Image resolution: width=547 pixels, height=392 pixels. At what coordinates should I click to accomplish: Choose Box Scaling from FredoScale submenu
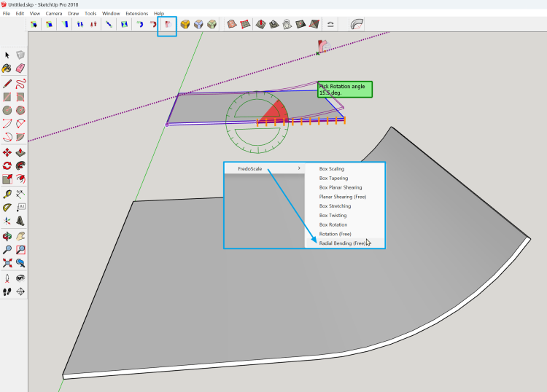click(x=332, y=168)
